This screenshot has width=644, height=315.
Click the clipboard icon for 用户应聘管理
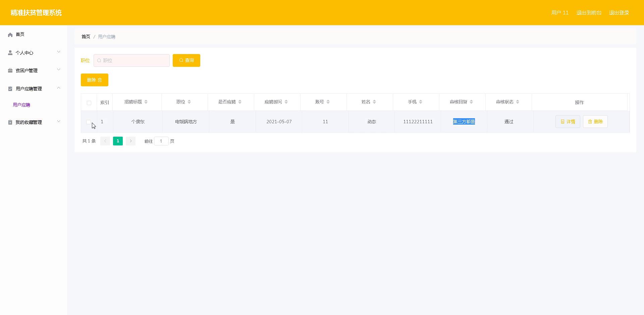tap(10, 89)
